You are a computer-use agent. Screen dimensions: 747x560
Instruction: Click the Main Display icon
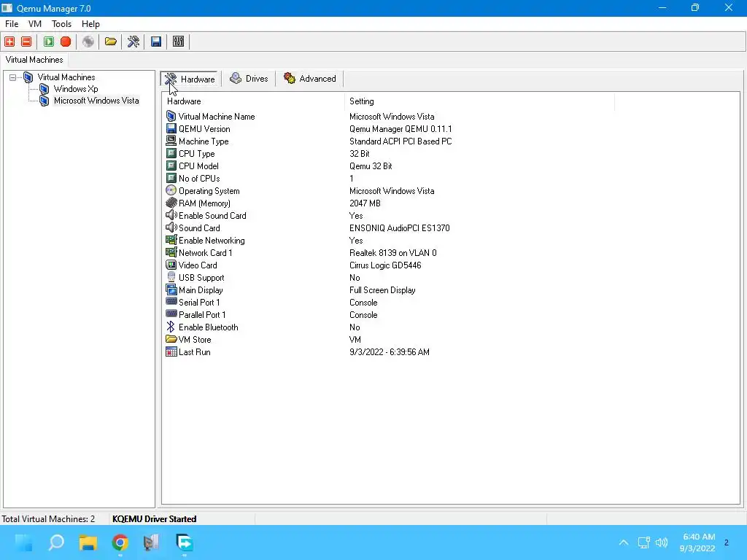coord(171,289)
